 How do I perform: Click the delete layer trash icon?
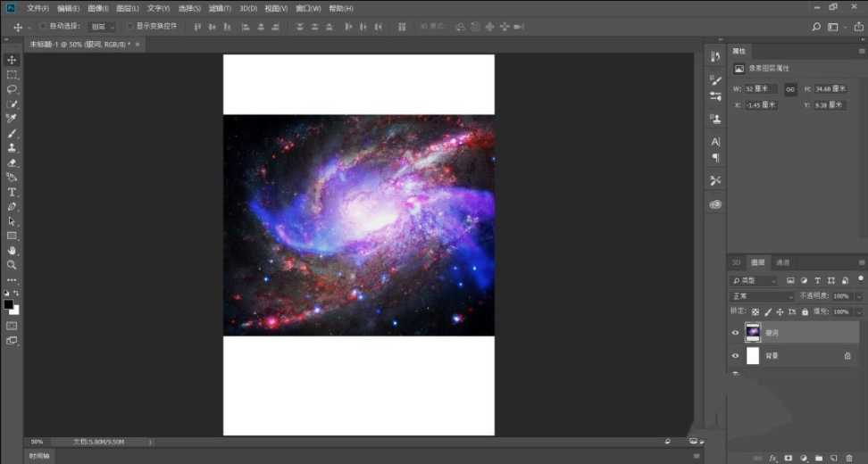[x=847, y=457]
